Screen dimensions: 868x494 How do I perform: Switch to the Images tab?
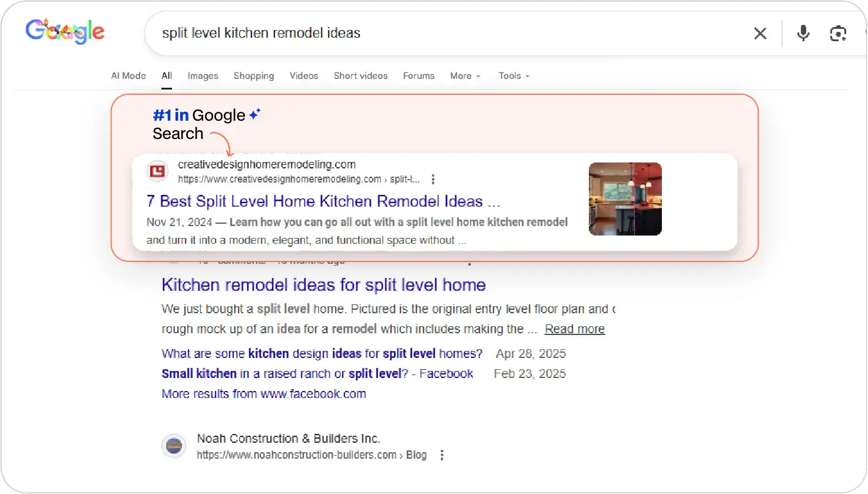point(203,76)
